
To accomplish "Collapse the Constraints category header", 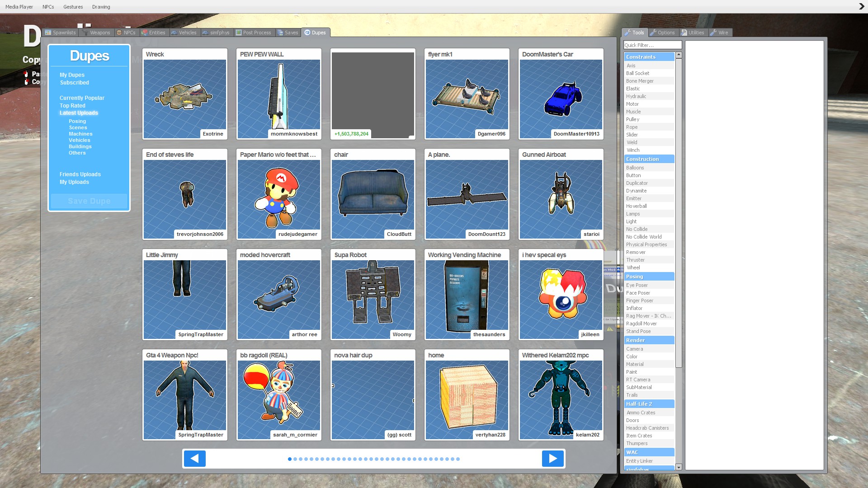I will click(649, 57).
